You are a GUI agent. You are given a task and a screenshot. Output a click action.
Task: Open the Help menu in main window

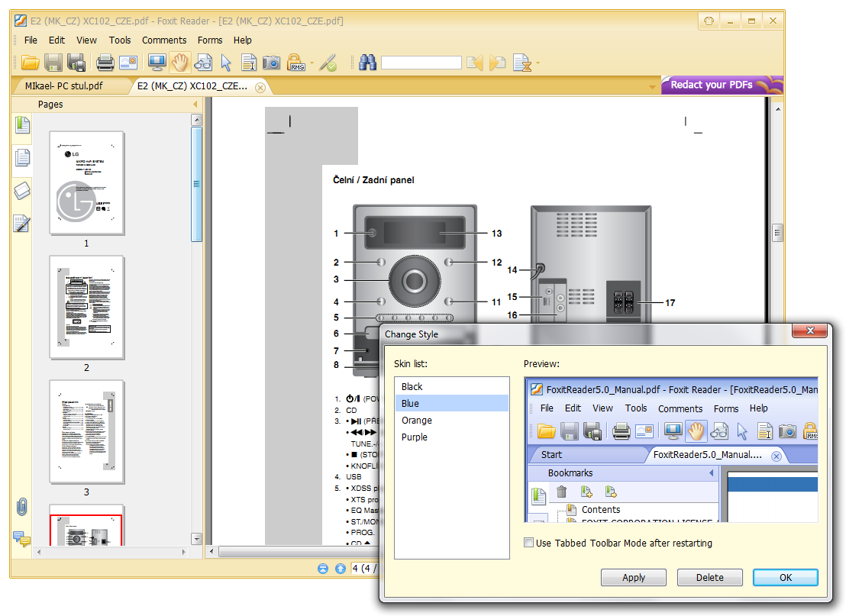pos(242,40)
